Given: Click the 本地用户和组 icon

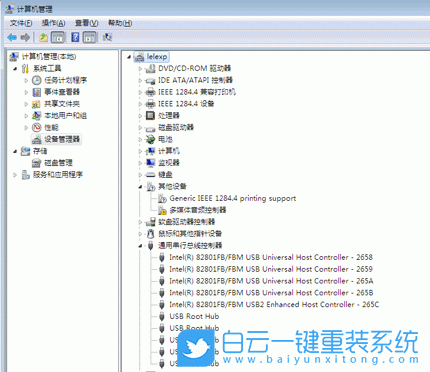Looking at the screenshot, I should (x=36, y=116).
